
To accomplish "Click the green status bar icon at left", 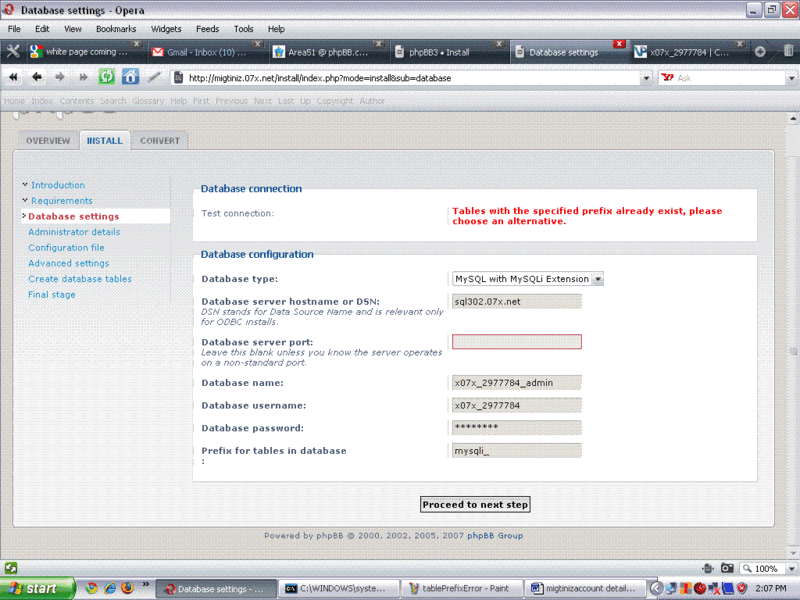I will pyautogui.click(x=11, y=568).
